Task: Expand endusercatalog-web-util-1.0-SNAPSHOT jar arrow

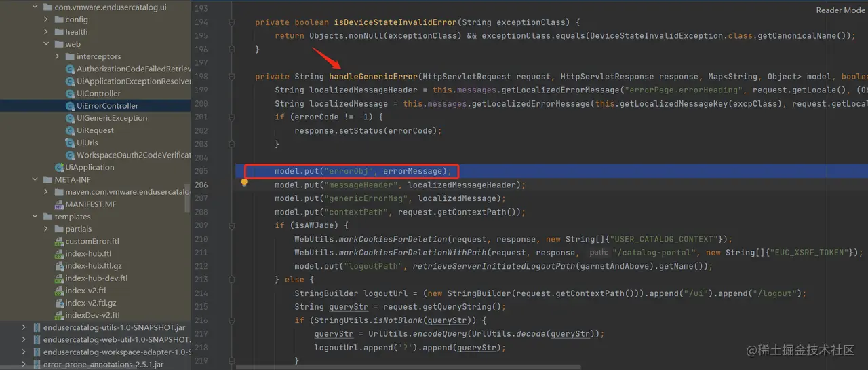Action: tap(24, 339)
